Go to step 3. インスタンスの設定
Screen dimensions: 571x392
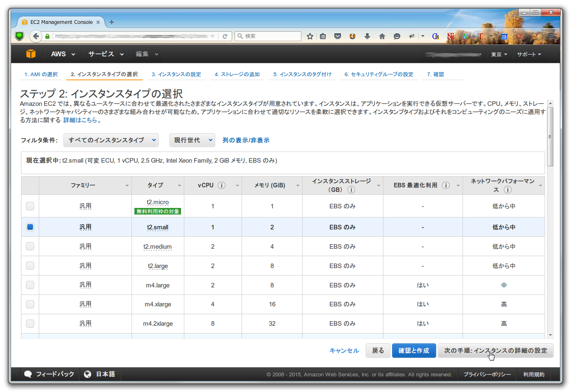[176, 75]
